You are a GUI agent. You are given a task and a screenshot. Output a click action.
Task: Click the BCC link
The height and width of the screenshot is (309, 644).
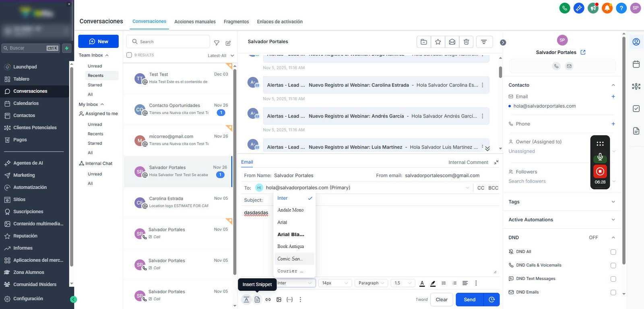pos(493,188)
